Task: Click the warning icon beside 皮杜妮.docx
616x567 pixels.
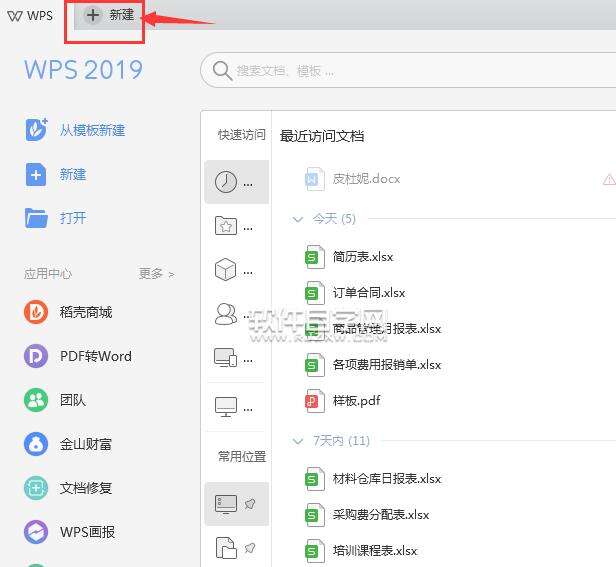Action: click(609, 180)
